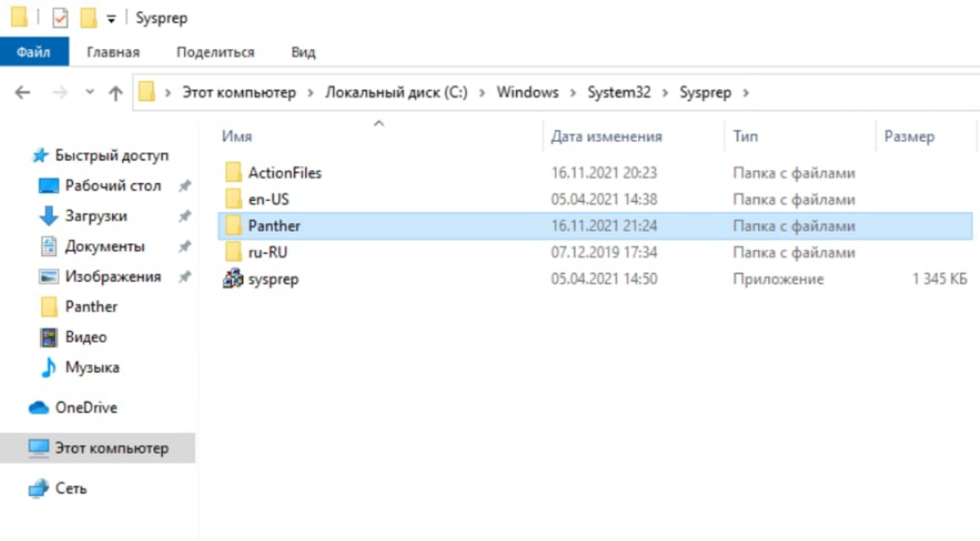The width and height of the screenshot is (980, 541).
Task: Click the Music (Музыка) note icon
Action: [49, 367]
